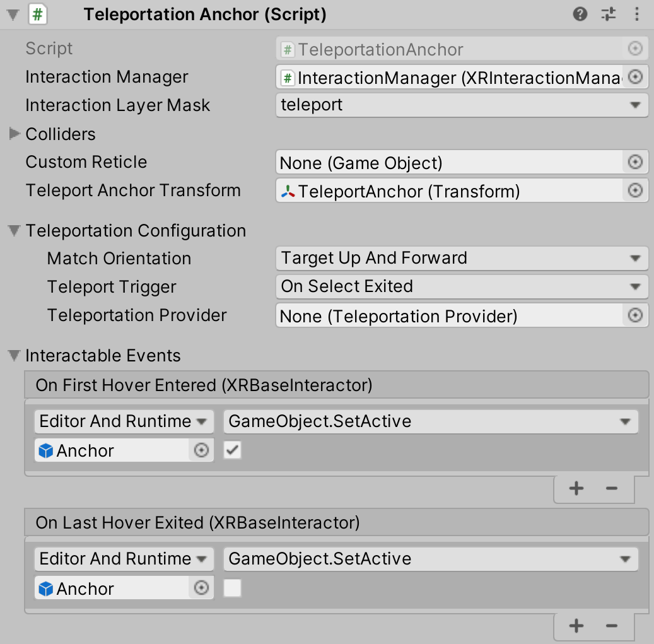Open Teleport Anchor Transform object picker

tap(636, 190)
